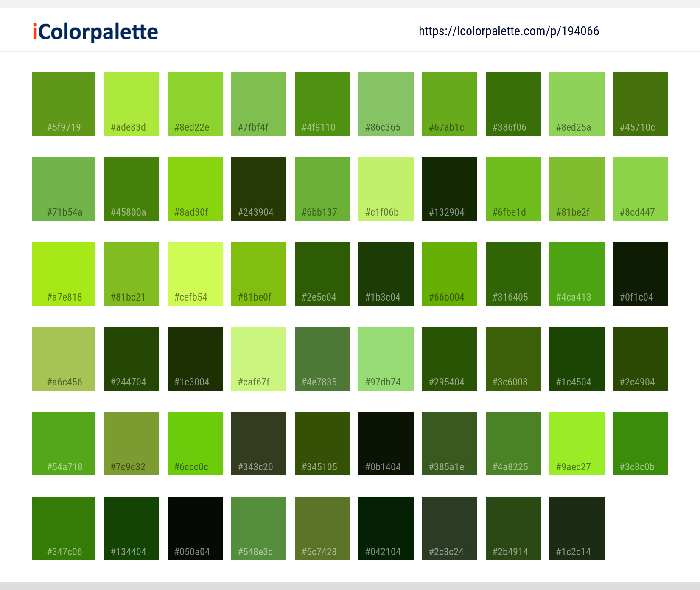
Task: Choose the #7fbf4f green swatch
Action: click(x=259, y=104)
